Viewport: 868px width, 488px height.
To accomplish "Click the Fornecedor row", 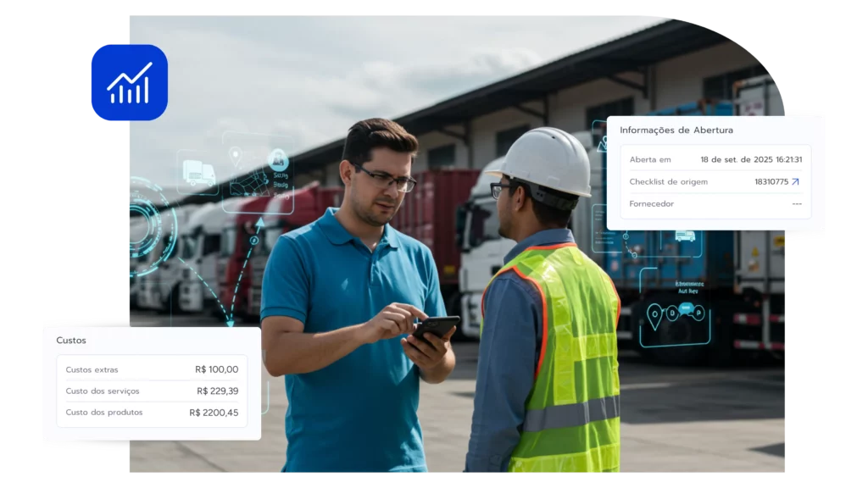I will tap(715, 204).
